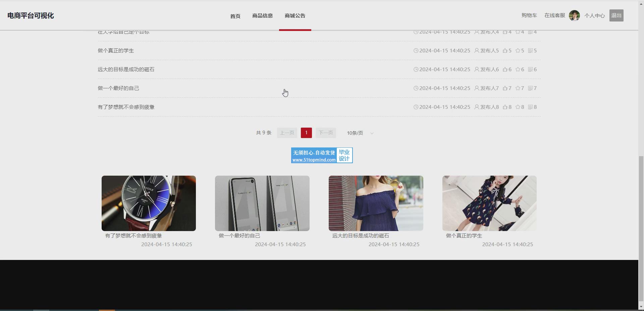Image resolution: width=644 pixels, height=311 pixels.
Task: Click the 远大的目标是成功的磁石 caption under blue dress
Action: [361, 236]
